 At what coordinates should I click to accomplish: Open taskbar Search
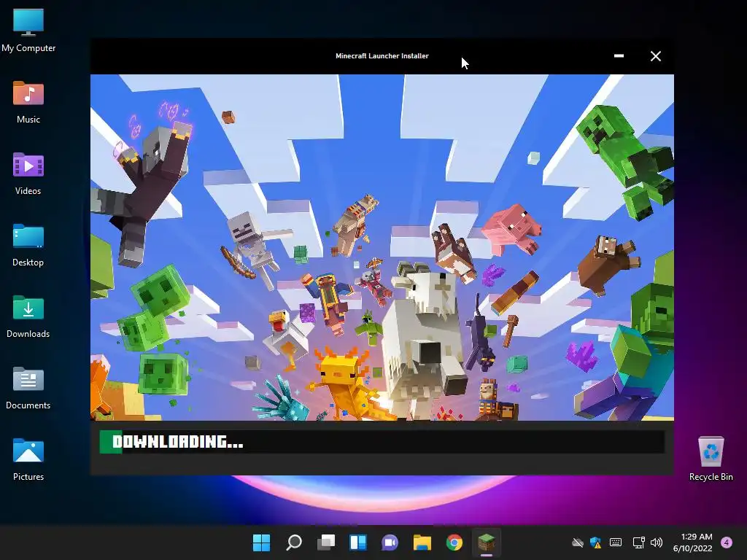294,542
